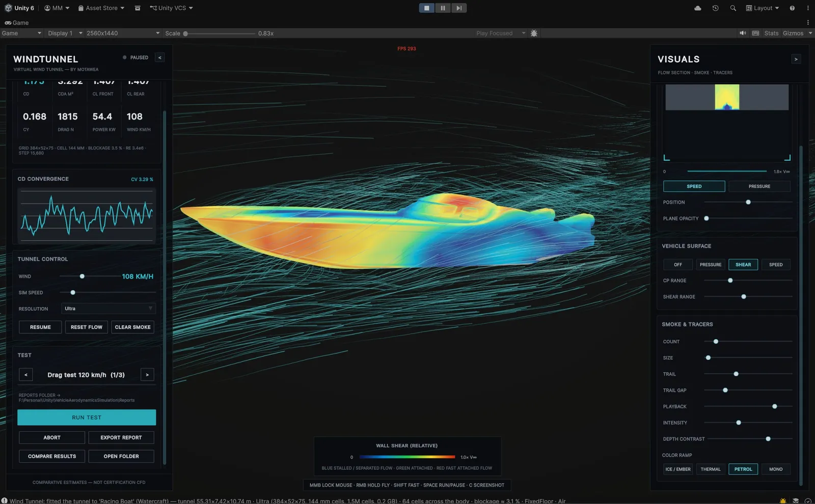Choose the THERMAL color ramp
Image resolution: width=815 pixels, height=504 pixels.
[711, 469]
